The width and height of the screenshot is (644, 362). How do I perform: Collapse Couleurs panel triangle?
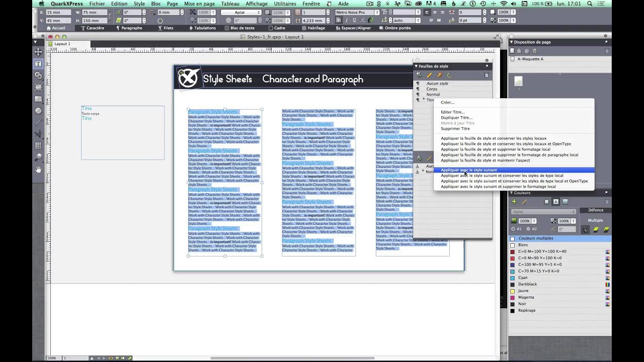512,193
